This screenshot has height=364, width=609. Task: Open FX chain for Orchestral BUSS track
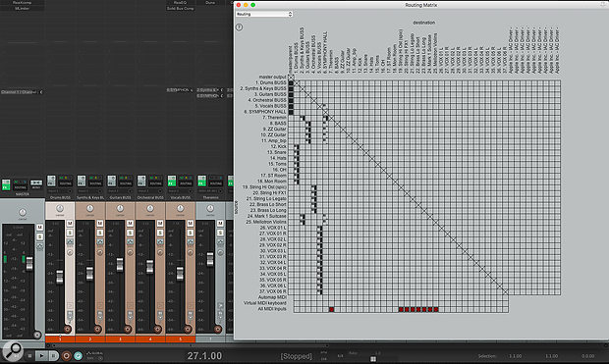(x=141, y=181)
